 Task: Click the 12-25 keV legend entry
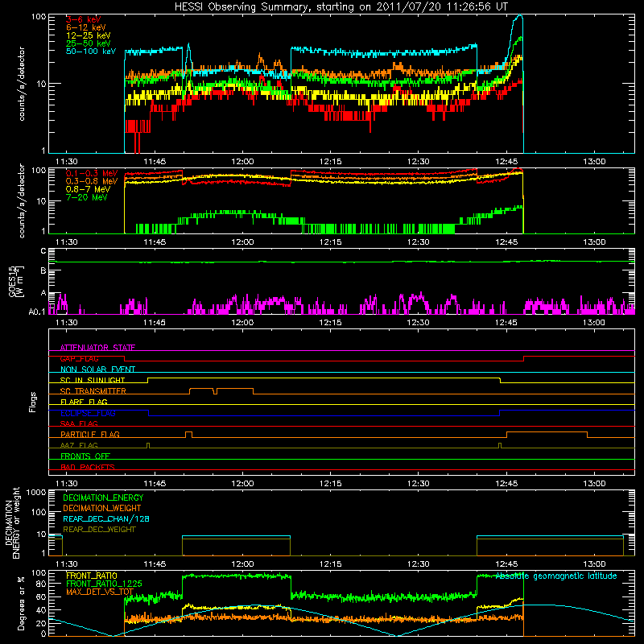[89, 35]
